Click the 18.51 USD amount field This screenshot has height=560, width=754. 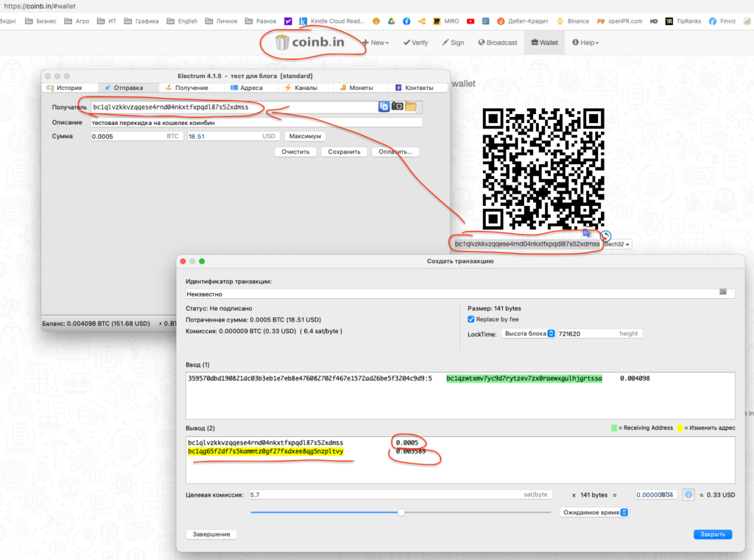(233, 137)
